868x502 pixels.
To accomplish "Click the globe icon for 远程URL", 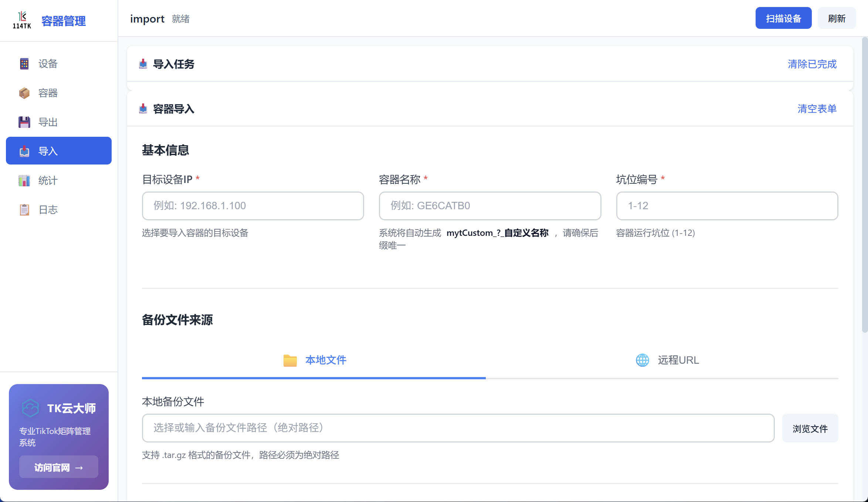I will point(642,360).
